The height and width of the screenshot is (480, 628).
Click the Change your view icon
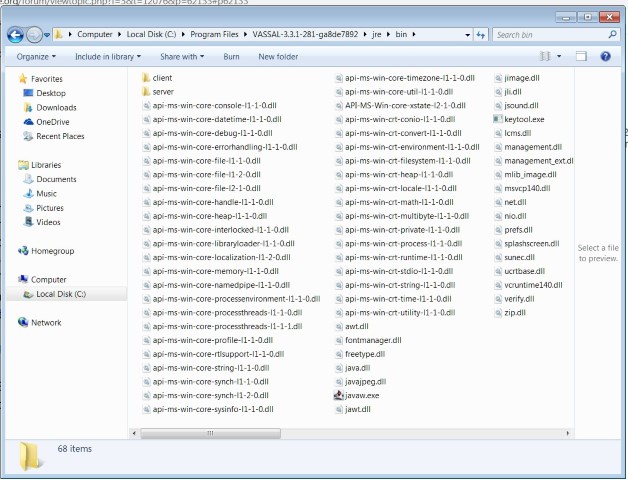click(x=545, y=56)
